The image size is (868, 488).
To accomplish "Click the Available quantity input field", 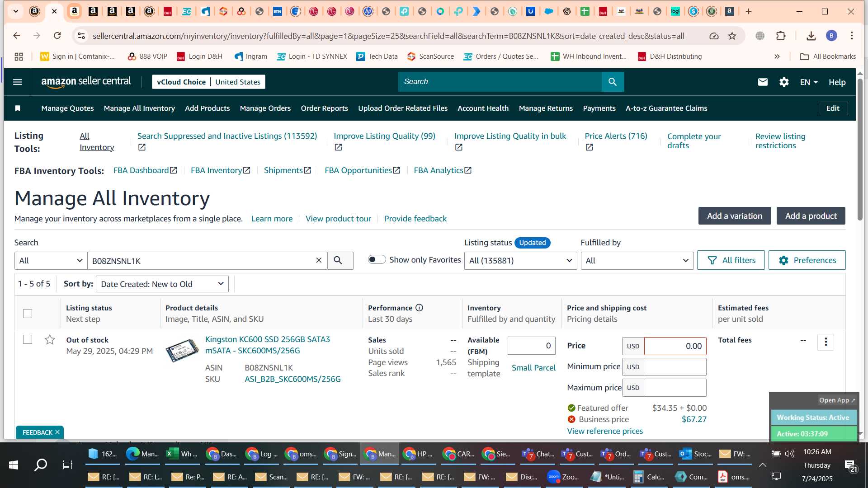I will [531, 346].
